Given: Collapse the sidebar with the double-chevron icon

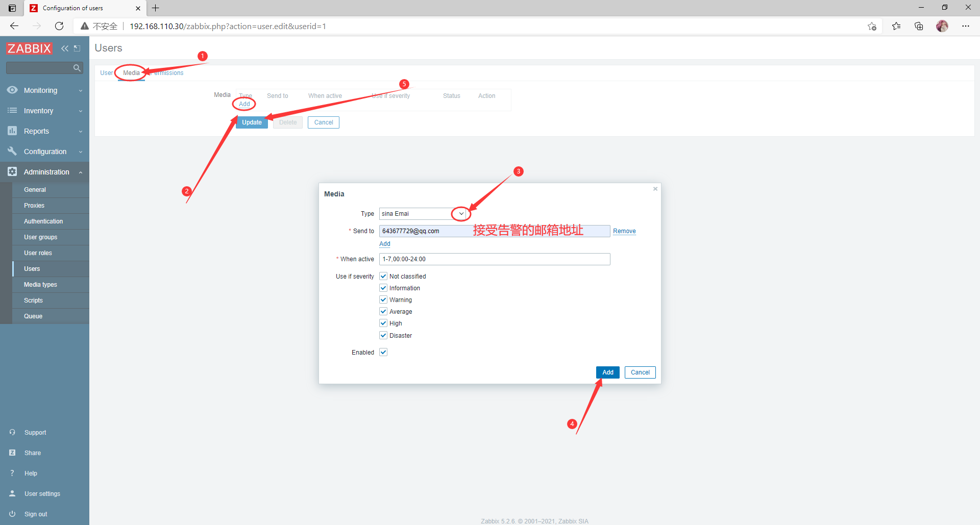Looking at the screenshot, I should click(65, 48).
